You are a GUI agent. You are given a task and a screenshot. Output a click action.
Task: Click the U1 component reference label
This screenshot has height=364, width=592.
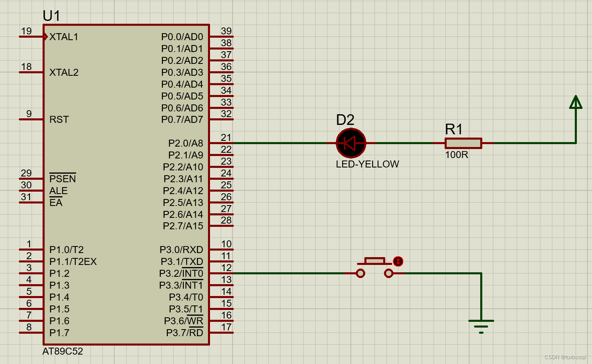coord(52,16)
